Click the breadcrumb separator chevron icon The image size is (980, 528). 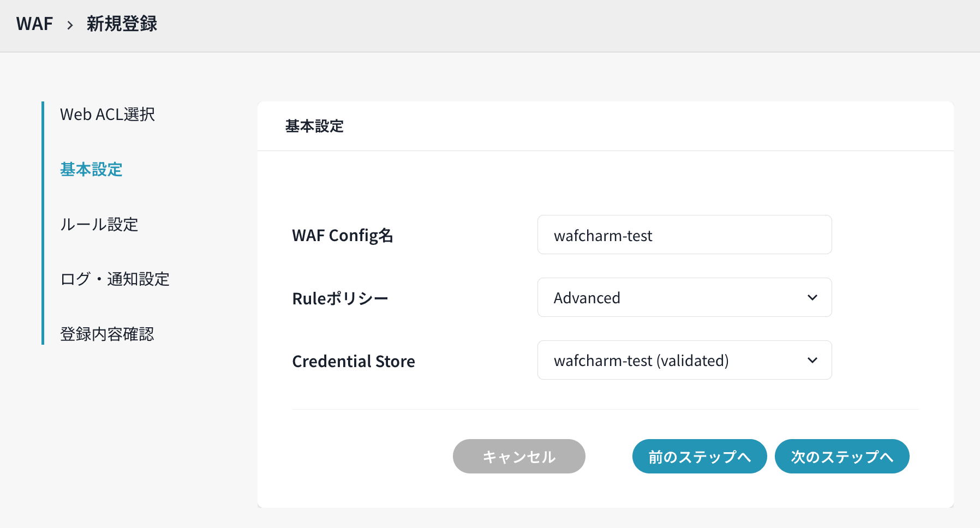point(70,25)
